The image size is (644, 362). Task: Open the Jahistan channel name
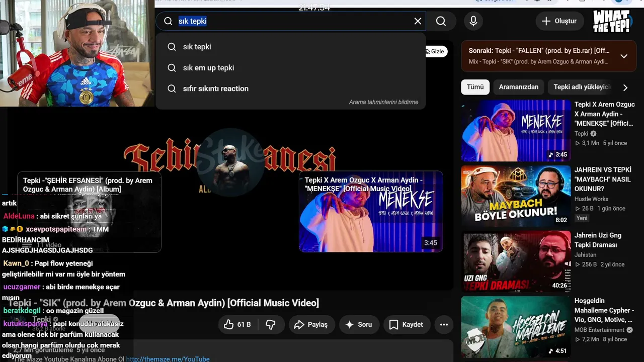pyautogui.click(x=586, y=255)
